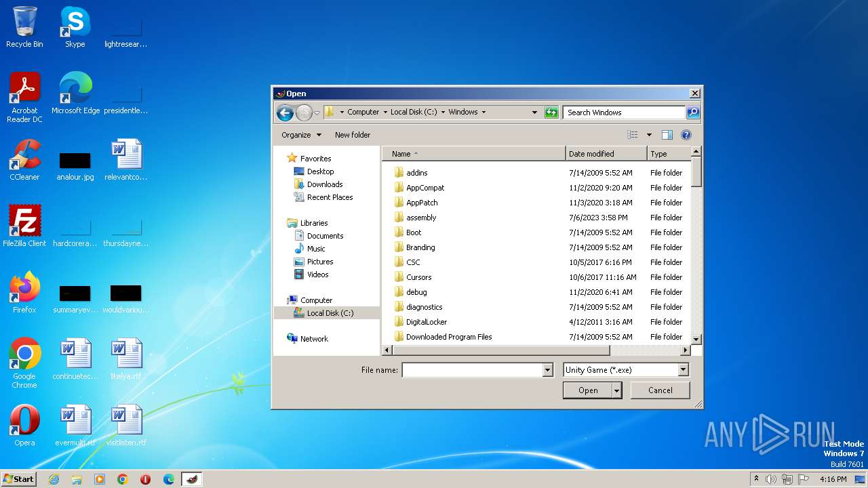Viewport: 868px width, 488px height.
Task: Click Internet Explorer taskbar icon
Action: click(54, 479)
